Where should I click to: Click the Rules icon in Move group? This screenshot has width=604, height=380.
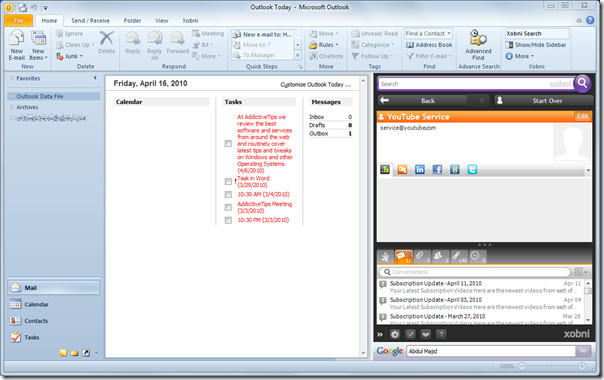click(313, 45)
